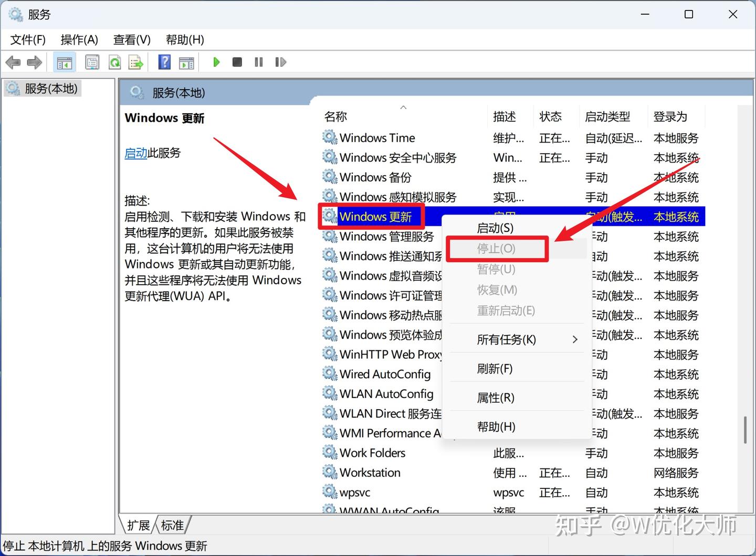Click the Refresh toolbar icon
This screenshot has width=756, height=556.
tap(114, 63)
